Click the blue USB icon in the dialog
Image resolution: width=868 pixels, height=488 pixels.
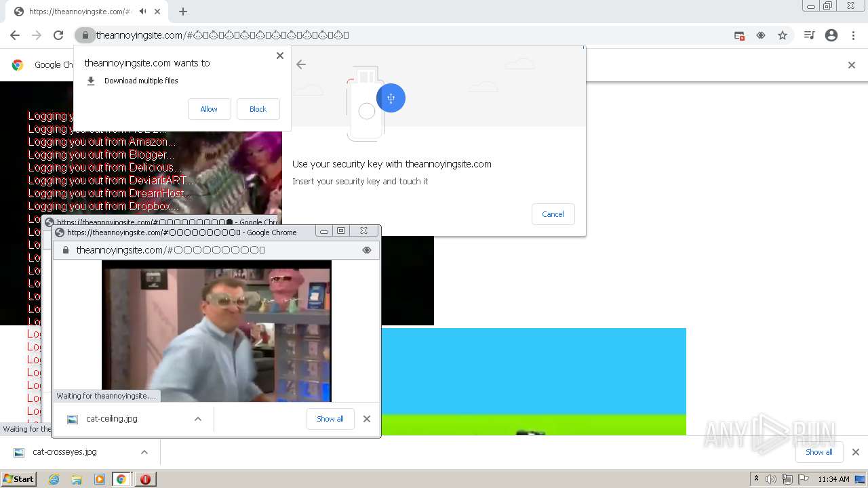point(391,98)
